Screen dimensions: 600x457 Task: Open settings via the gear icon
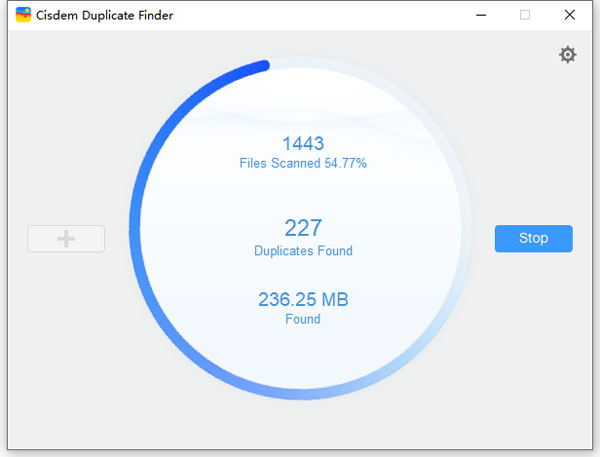coord(567,55)
